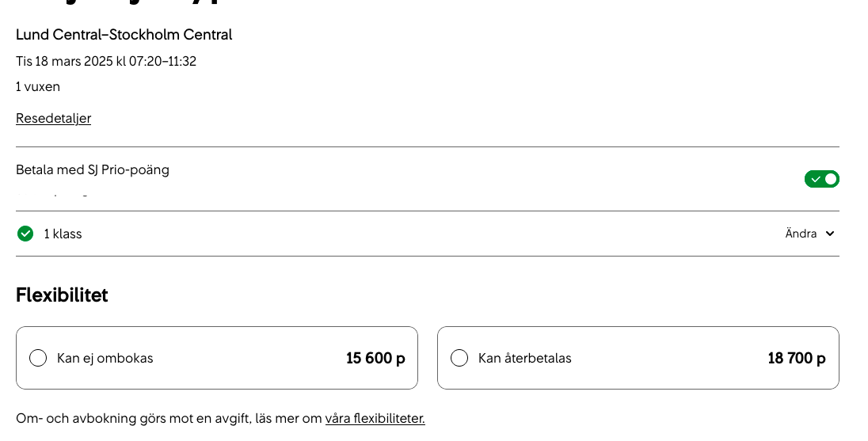Image resolution: width=868 pixels, height=441 pixels.
Task: Click the 18 700 p price
Action: [x=797, y=358]
